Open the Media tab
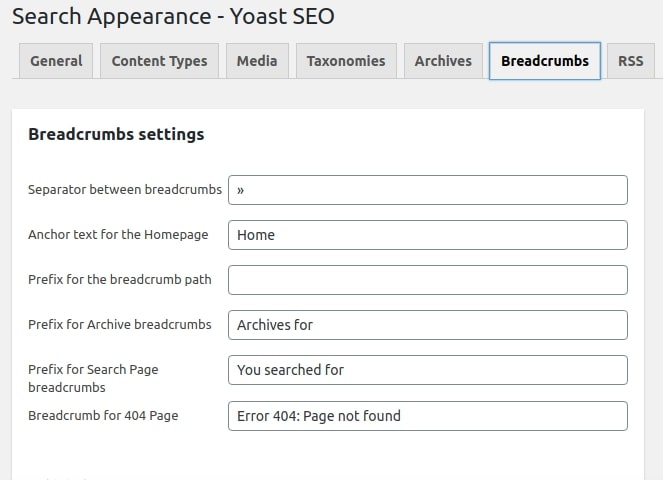 (257, 61)
